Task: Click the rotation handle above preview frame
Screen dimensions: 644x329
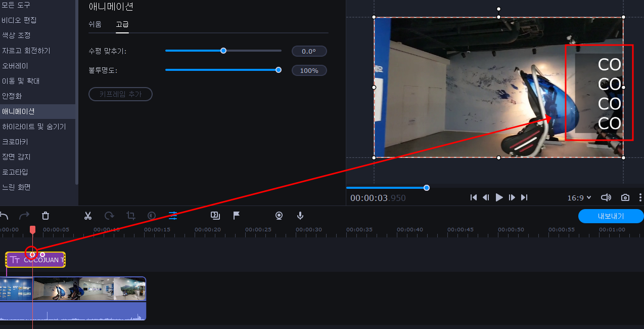Action: (x=498, y=9)
